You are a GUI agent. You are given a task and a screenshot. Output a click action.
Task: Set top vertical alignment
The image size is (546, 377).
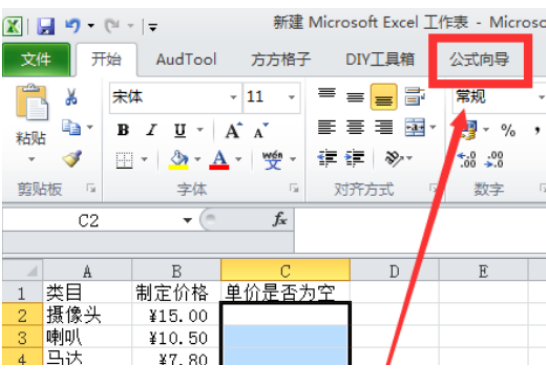[327, 94]
